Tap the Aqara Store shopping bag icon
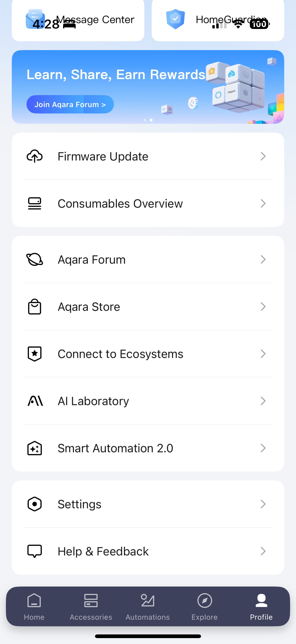 coord(34,307)
